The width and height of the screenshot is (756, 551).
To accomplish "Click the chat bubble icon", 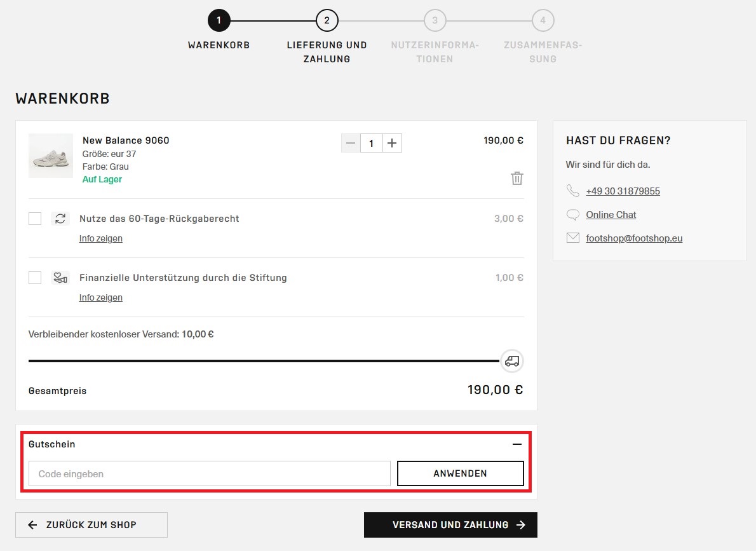I will tap(573, 215).
